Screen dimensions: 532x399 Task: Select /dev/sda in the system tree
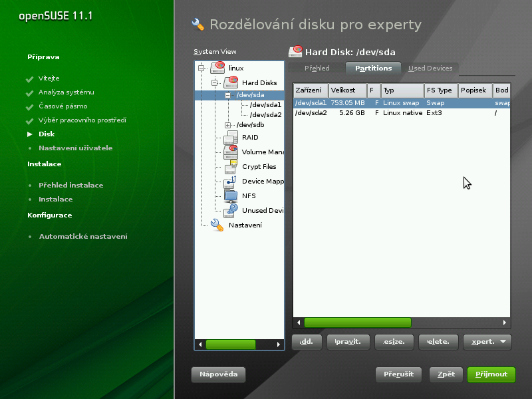[x=251, y=95]
